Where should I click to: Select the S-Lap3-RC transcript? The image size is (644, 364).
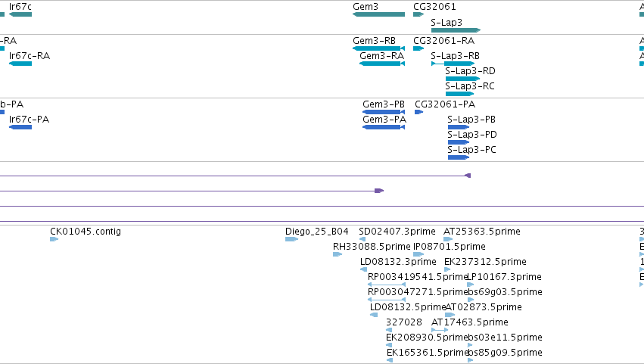[460, 94]
